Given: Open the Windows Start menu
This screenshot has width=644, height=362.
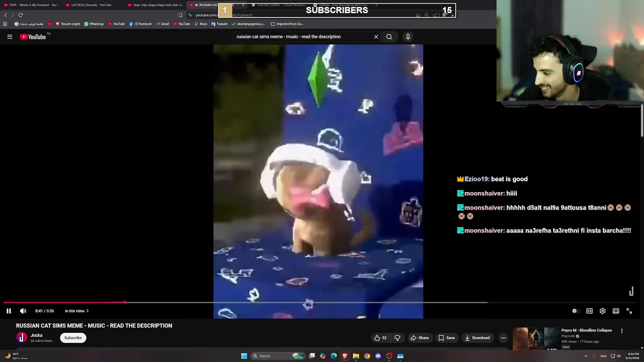Looking at the screenshot, I should [244, 356].
